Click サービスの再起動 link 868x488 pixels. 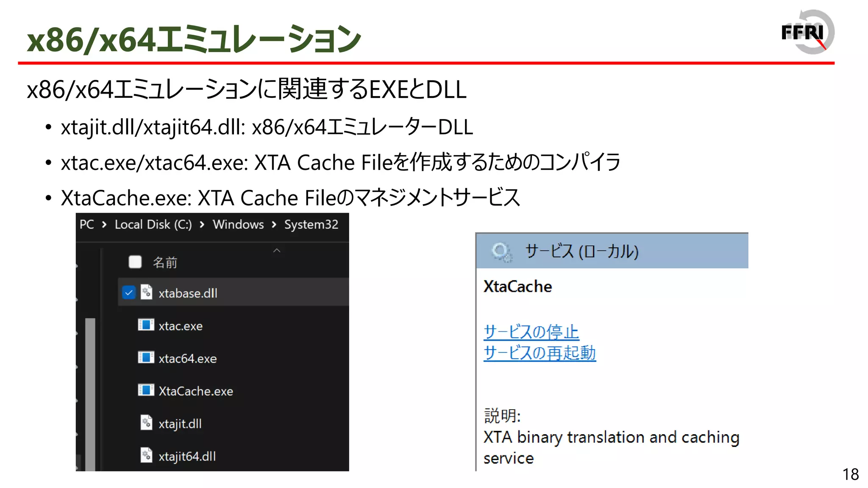tap(540, 353)
